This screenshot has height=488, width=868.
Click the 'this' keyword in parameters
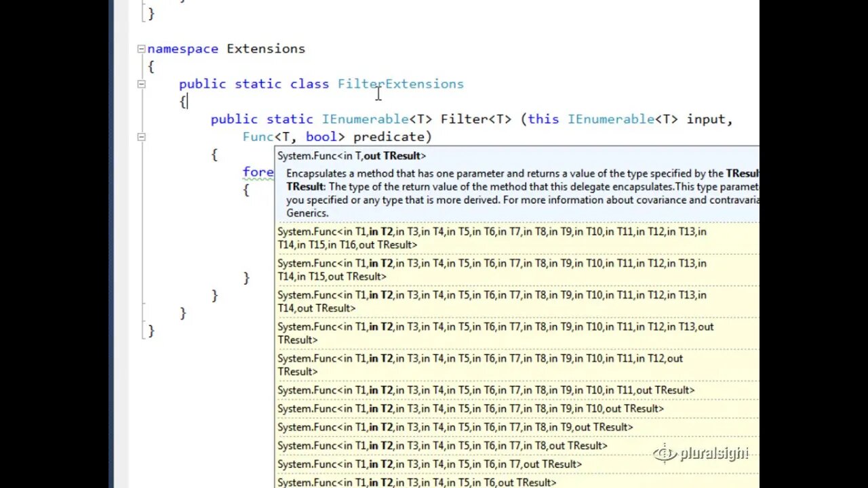[543, 119]
